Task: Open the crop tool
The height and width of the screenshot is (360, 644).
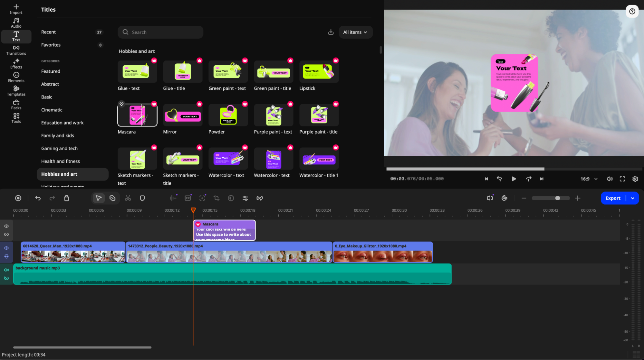Action: click(x=216, y=198)
